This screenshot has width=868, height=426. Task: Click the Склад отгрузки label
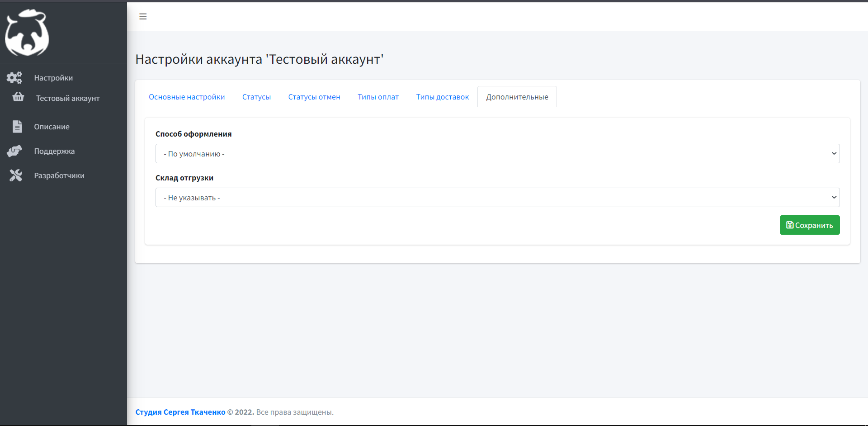coord(184,178)
